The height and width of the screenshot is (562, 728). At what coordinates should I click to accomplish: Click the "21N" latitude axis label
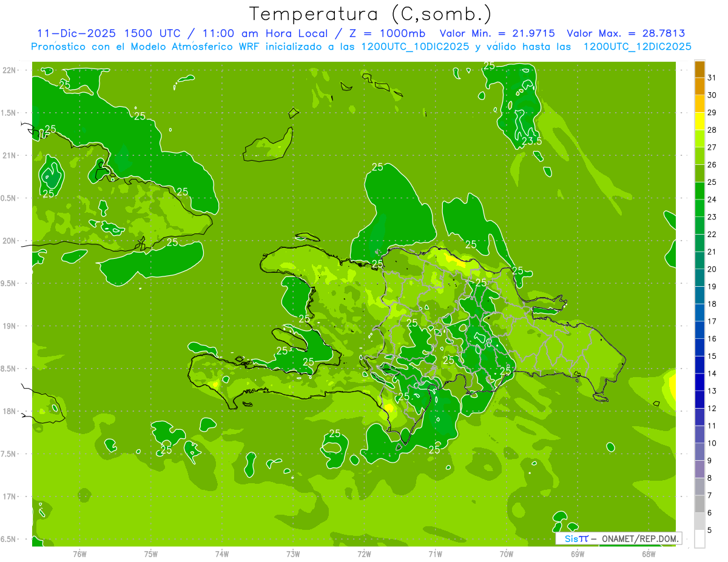[x=10, y=155]
